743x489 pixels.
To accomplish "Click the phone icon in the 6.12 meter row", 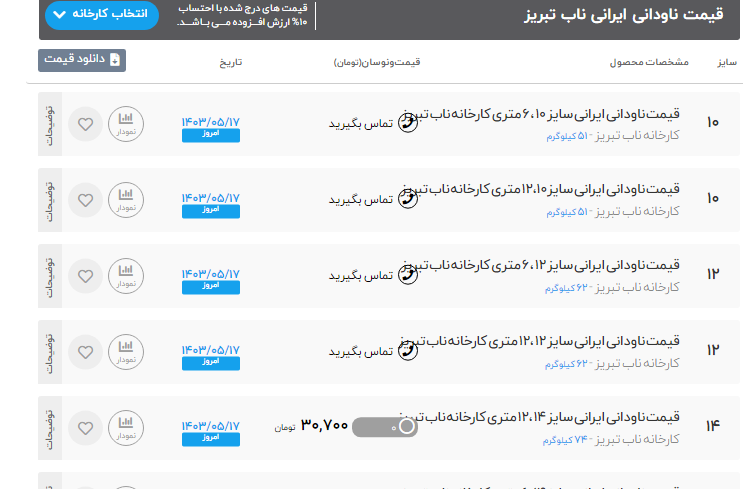I will pos(407,274).
